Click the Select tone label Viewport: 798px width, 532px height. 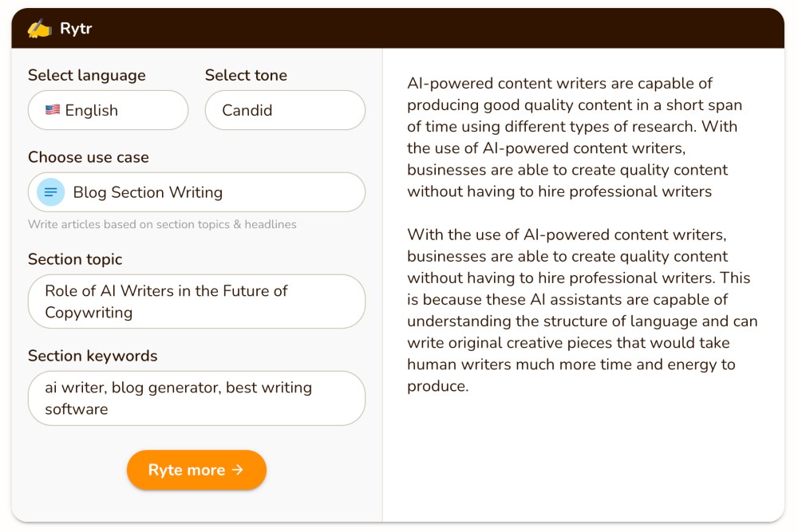click(246, 75)
